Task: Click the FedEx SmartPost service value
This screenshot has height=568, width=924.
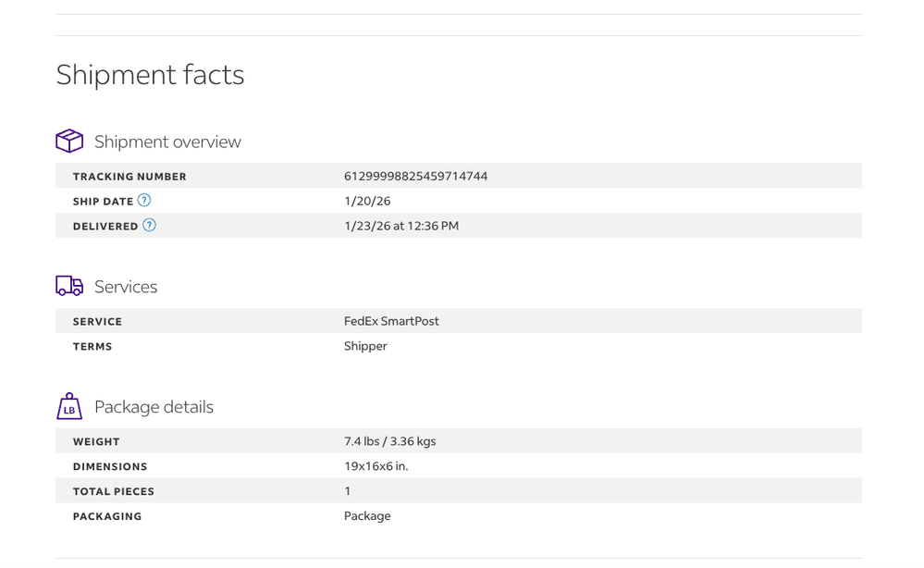Action: coord(391,321)
